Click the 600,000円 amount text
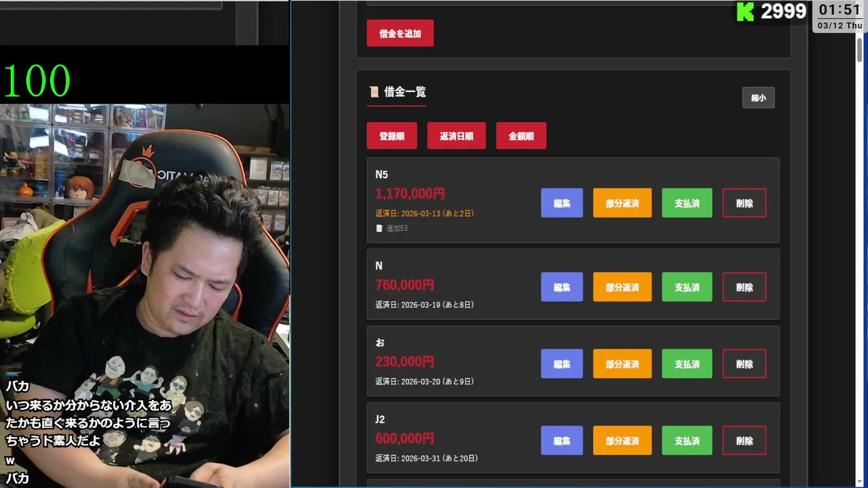This screenshot has height=488, width=868. pos(404,439)
